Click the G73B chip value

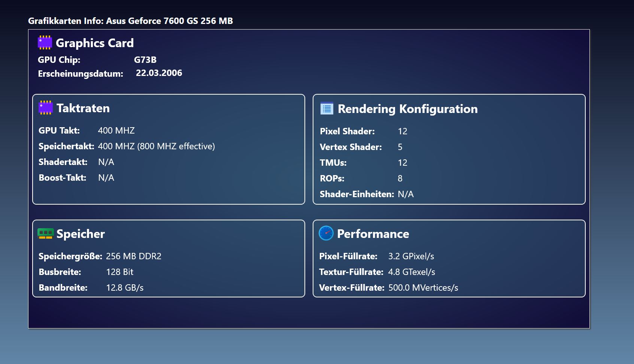click(145, 60)
